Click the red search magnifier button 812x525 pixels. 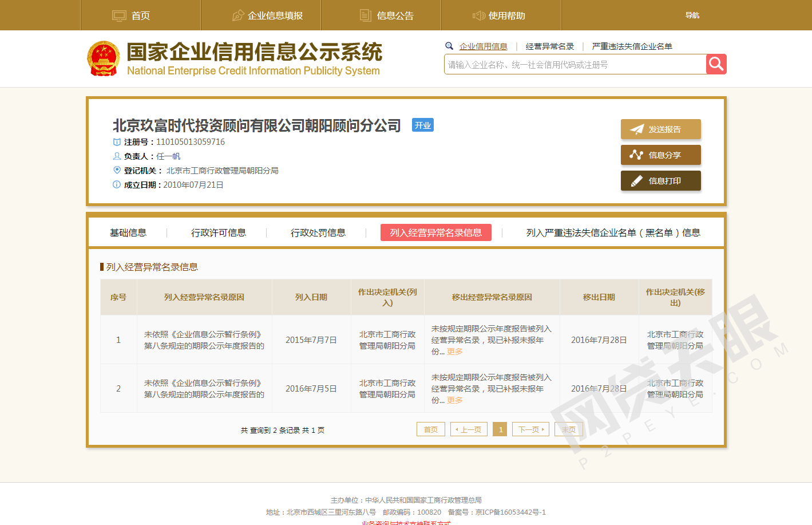(x=716, y=64)
